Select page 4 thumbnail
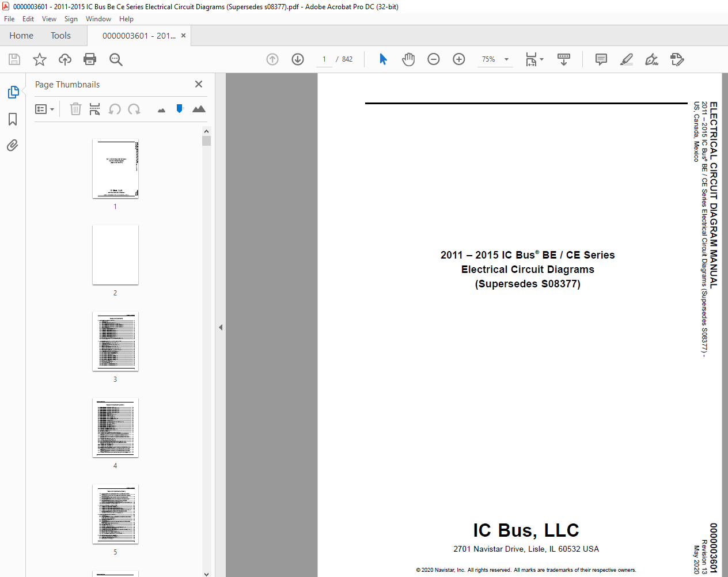Screen dimensions: 728x577 115,428
